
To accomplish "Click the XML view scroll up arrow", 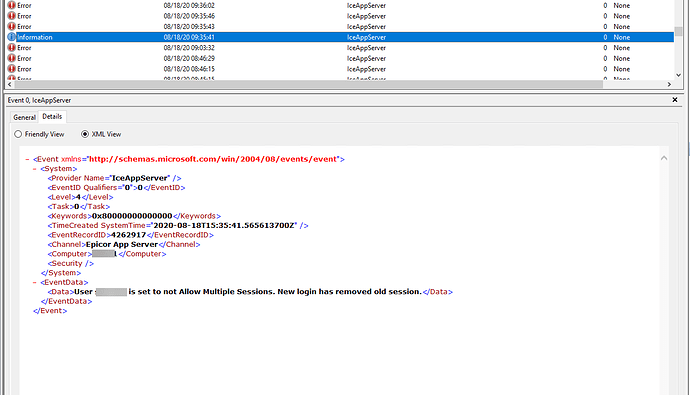I will click(x=664, y=158).
